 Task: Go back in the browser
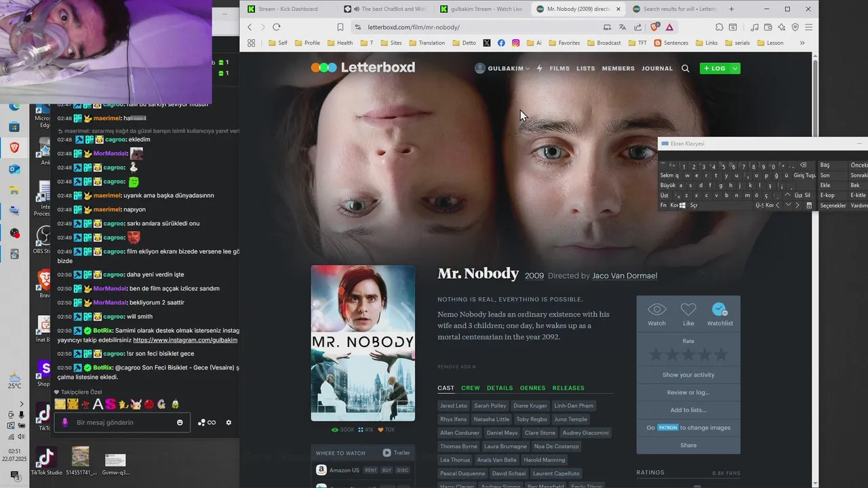click(x=250, y=27)
